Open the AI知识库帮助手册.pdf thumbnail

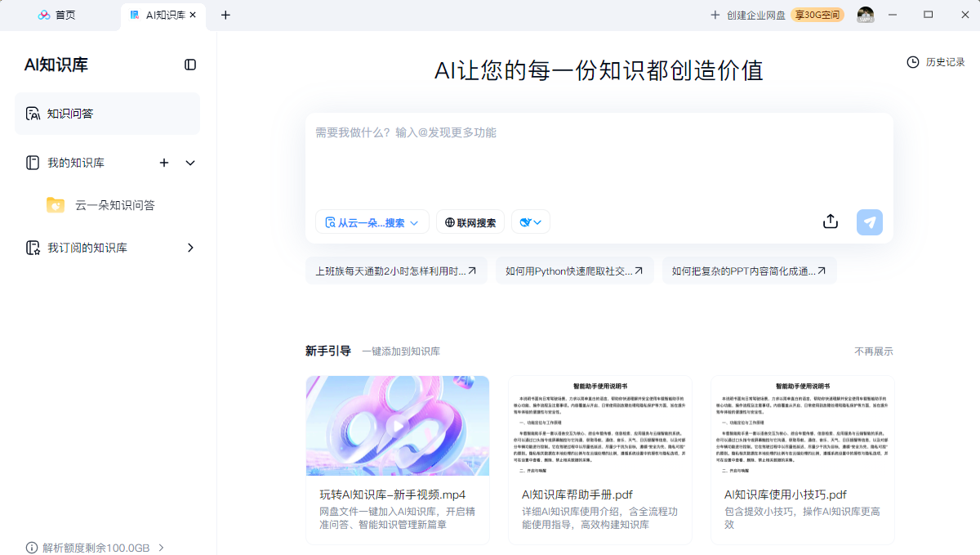click(x=600, y=426)
